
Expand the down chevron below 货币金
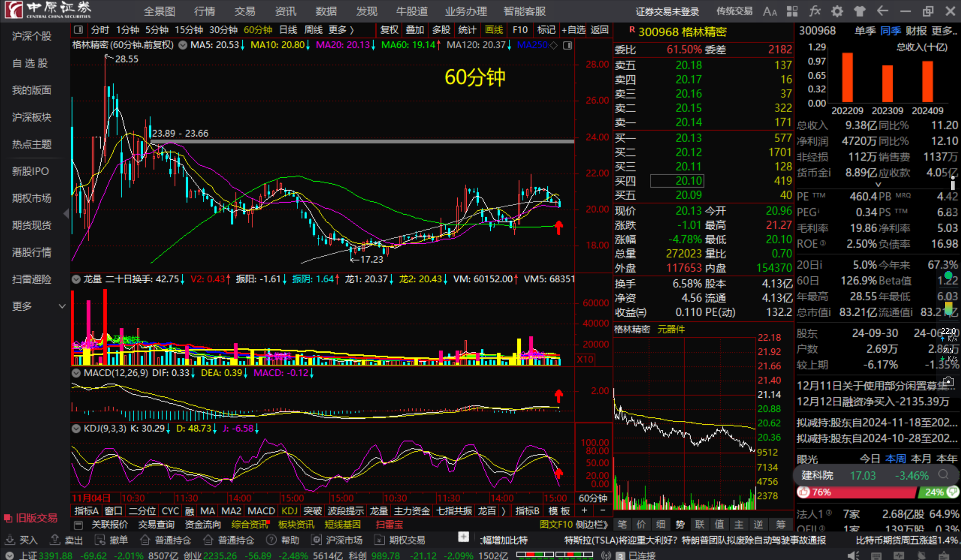point(878,185)
